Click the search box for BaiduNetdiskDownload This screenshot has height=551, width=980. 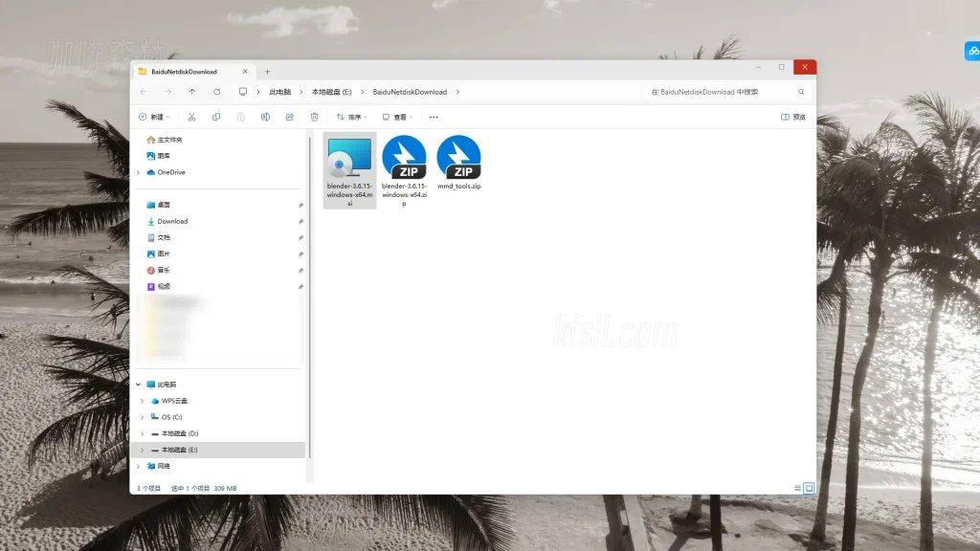click(723, 92)
